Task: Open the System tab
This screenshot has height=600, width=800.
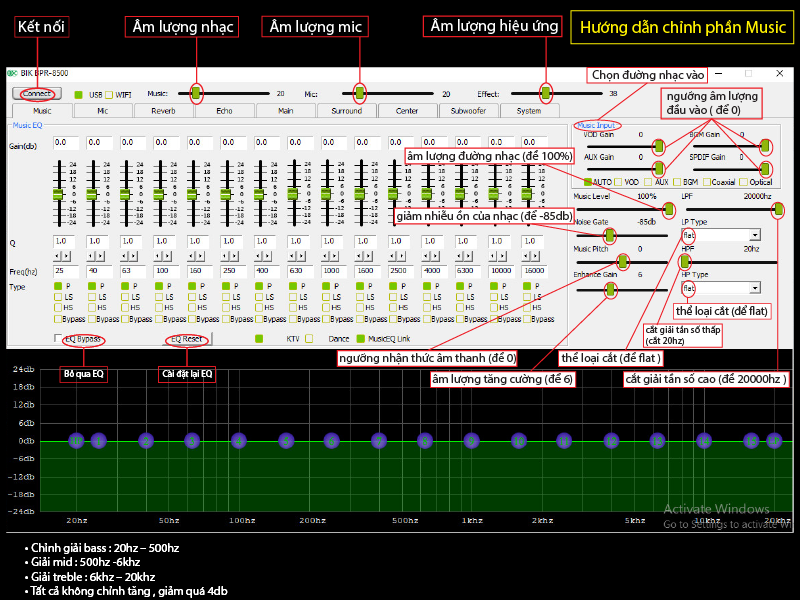Action: pyautogui.click(x=529, y=111)
